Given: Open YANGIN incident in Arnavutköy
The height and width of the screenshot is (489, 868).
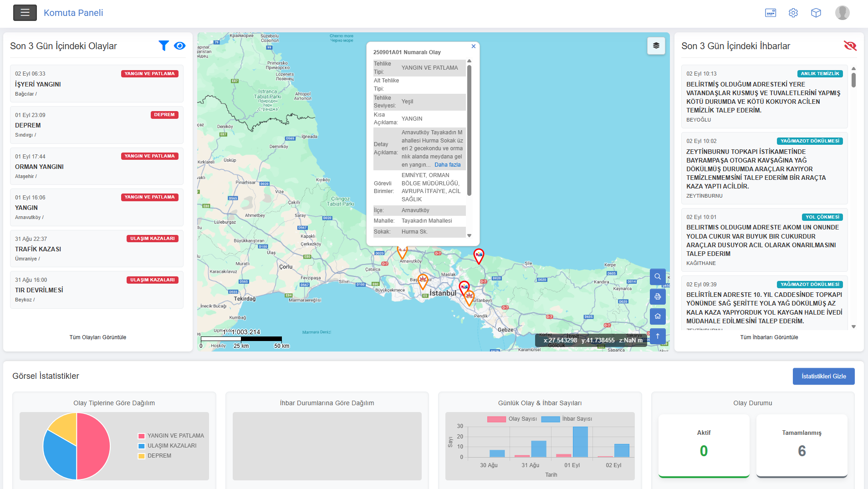Looking at the screenshot, I should (97, 207).
